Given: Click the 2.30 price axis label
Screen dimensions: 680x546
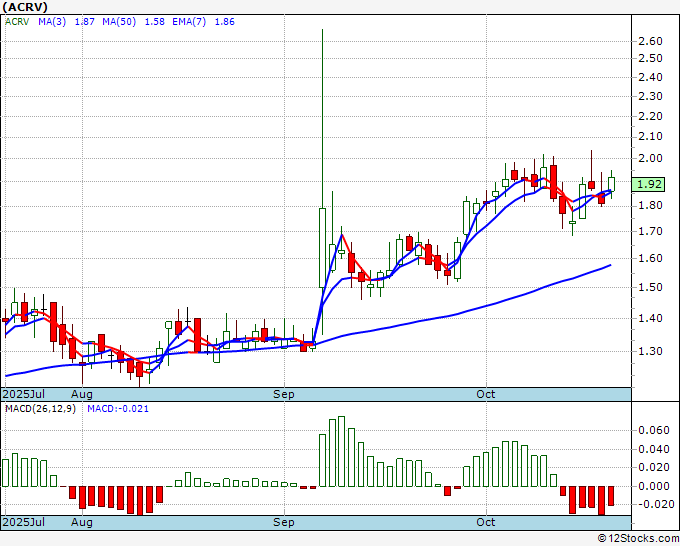Looking at the screenshot, I should point(651,96).
